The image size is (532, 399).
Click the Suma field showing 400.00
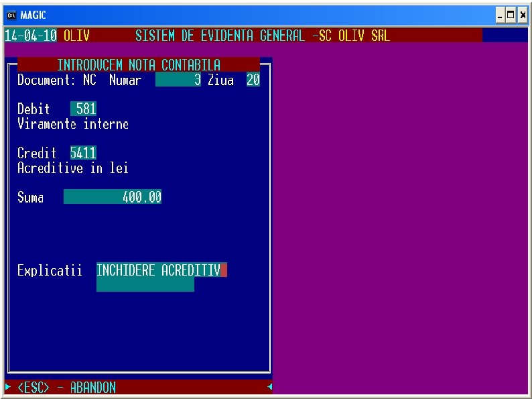(x=113, y=197)
